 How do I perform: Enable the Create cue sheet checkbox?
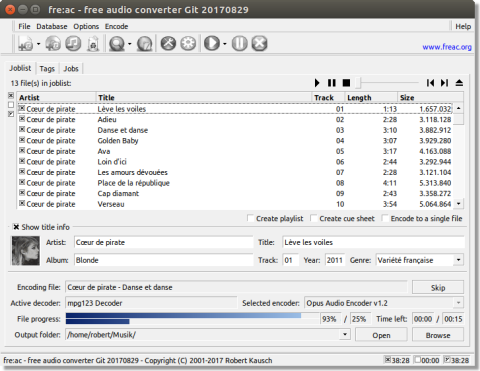coord(314,218)
